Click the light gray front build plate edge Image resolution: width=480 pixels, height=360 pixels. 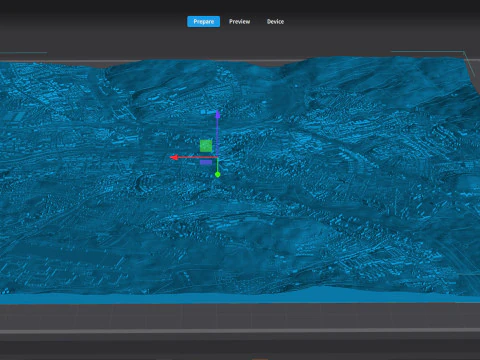[240, 331]
